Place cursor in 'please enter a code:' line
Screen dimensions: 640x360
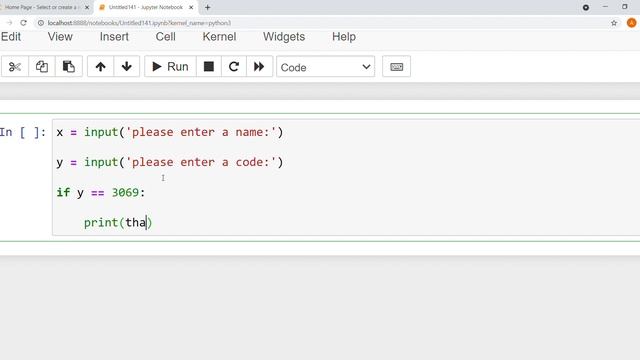point(169,162)
